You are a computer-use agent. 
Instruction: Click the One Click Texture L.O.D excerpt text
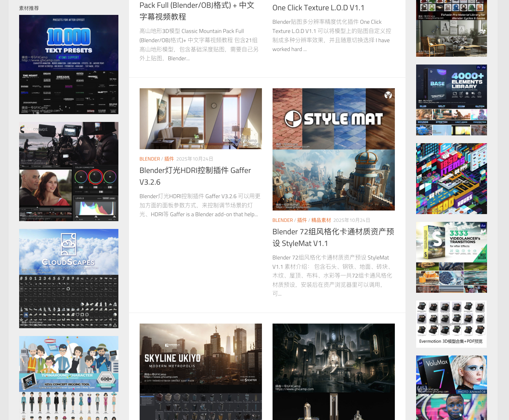click(332, 35)
